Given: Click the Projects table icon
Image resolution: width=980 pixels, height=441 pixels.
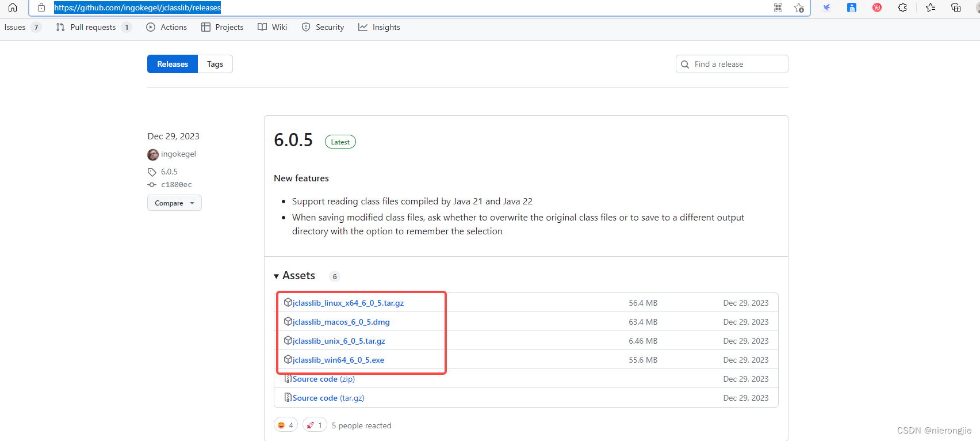Looking at the screenshot, I should pyautogui.click(x=206, y=27).
